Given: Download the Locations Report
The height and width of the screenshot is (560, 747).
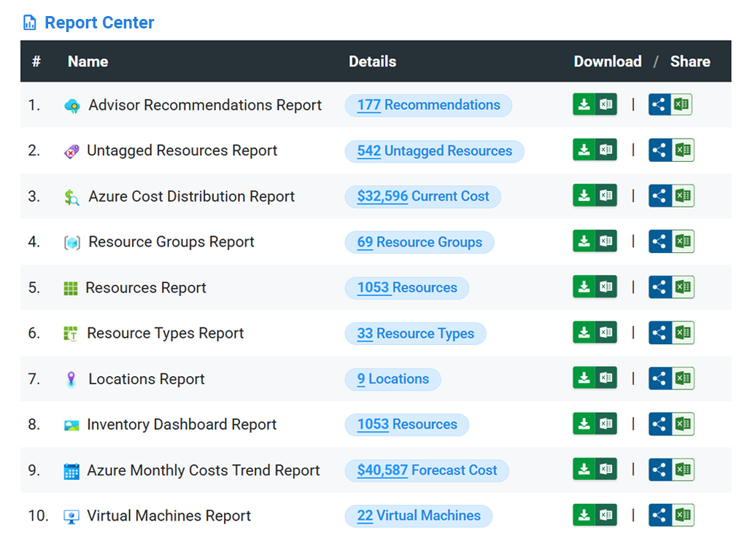Looking at the screenshot, I should click(595, 378).
